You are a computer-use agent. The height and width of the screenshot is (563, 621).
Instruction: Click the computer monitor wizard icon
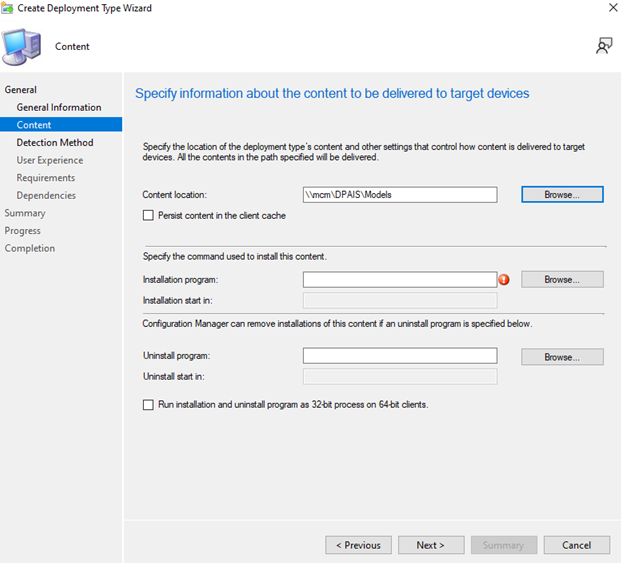pyautogui.click(x=22, y=46)
